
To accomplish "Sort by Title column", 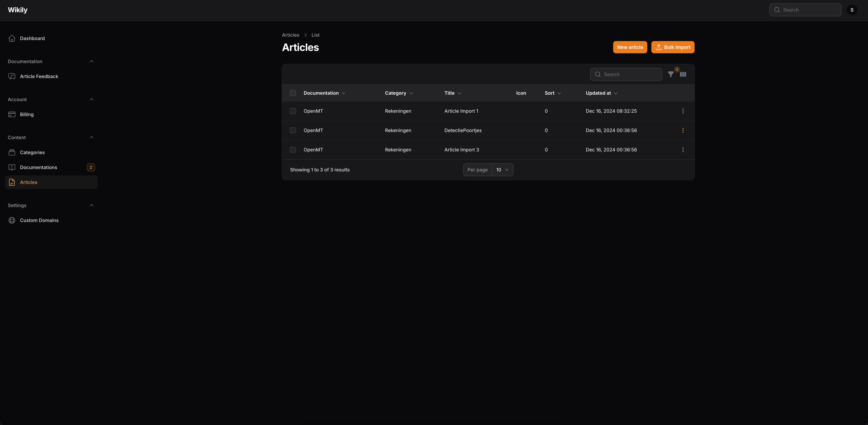I will coord(452,93).
